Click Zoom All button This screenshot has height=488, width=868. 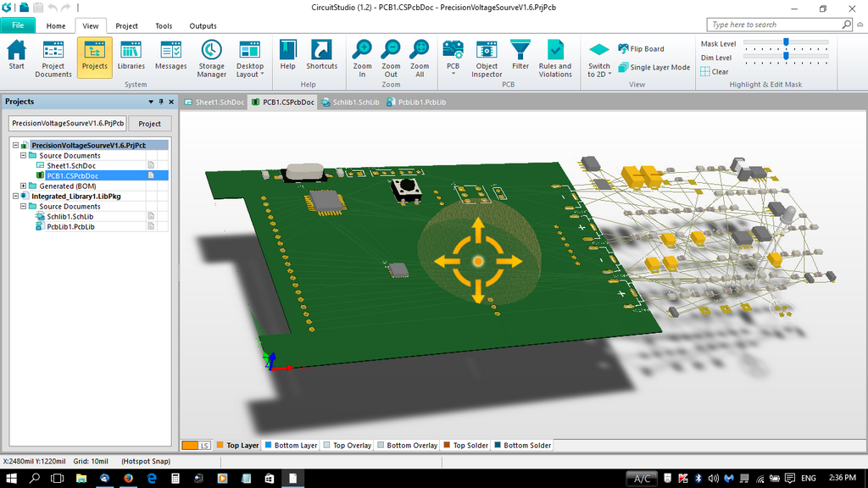(x=420, y=58)
